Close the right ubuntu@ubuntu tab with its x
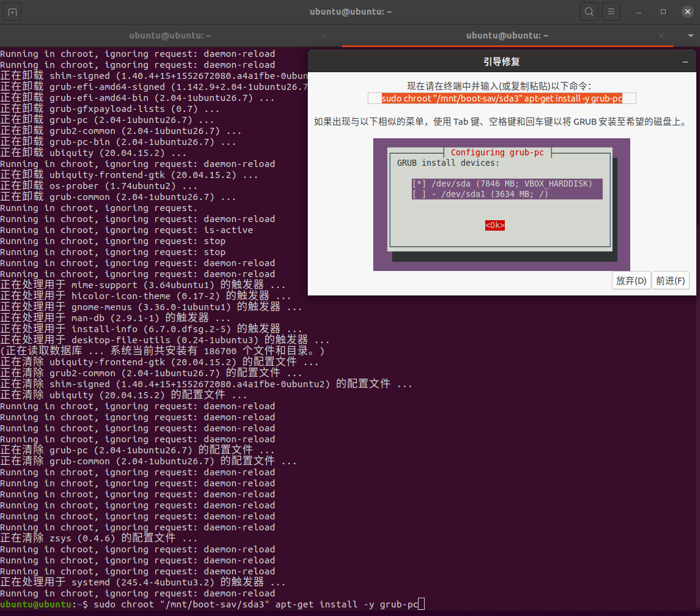The width and height of the screenshot is (700, 616). pyautogui.click(x=661, y=35)
